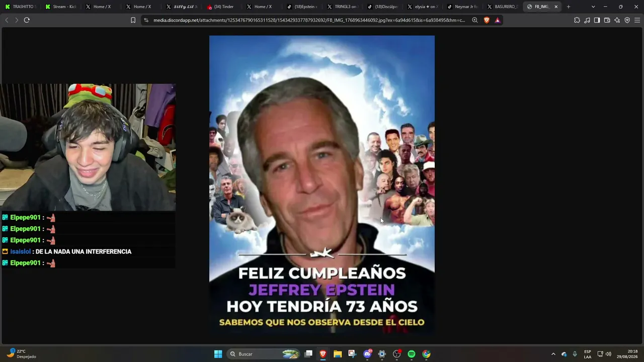Image resolution: width=644 pixels, height=362 pixels.
Task: Expand the tab search dropdown arrow
Action: click(593, 7)
